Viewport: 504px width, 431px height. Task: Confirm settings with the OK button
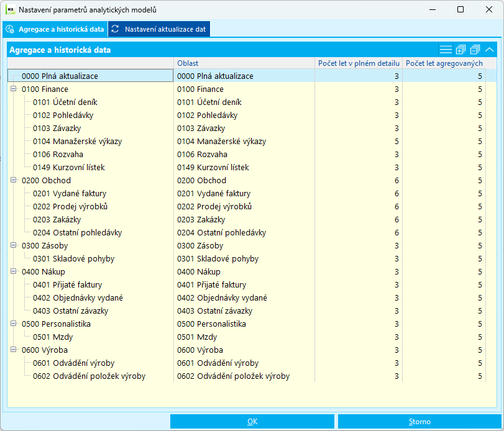click(x=252, y=421)
